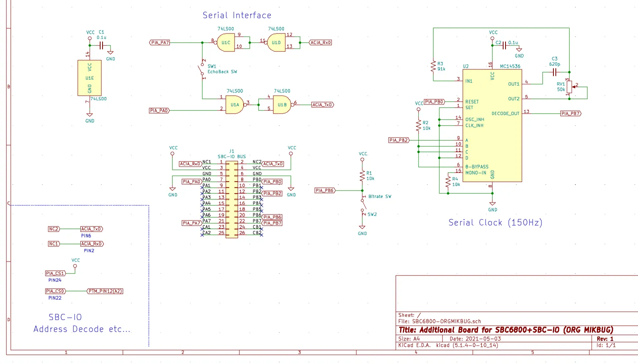Click the PTM_PIN12(A2) label
The height and width of the screenshot is (364, 638).
point(105,291)
